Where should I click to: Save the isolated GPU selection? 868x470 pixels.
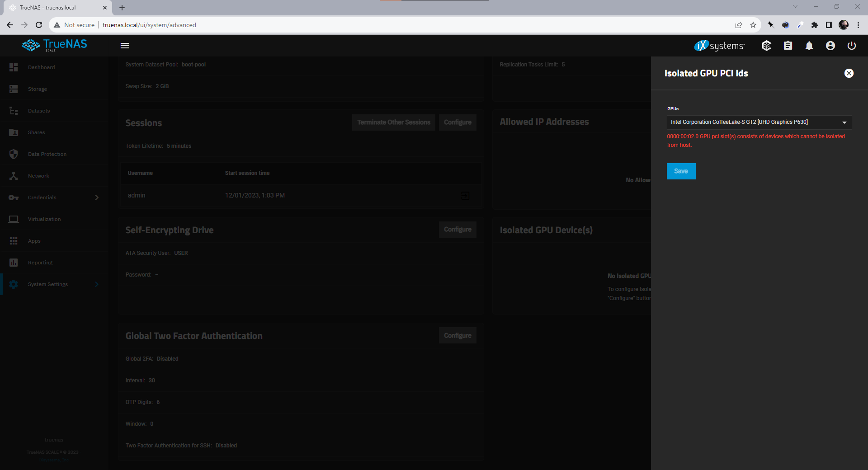681,171
